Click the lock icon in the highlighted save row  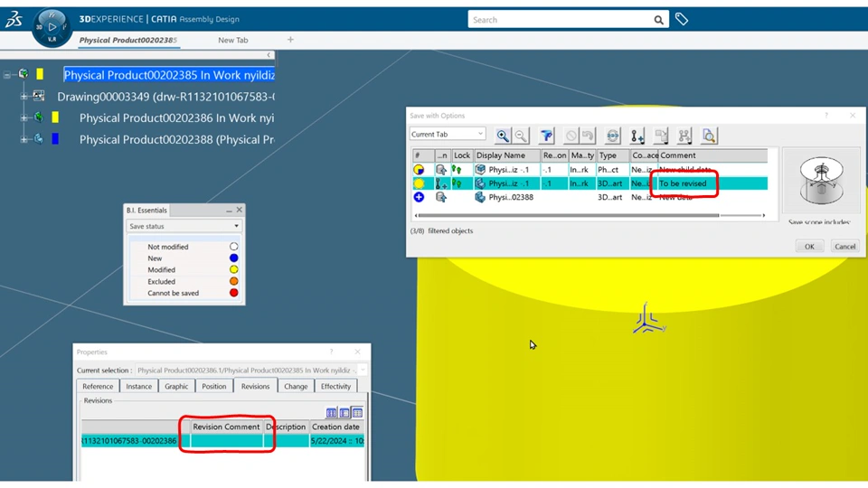pos(457,183)
